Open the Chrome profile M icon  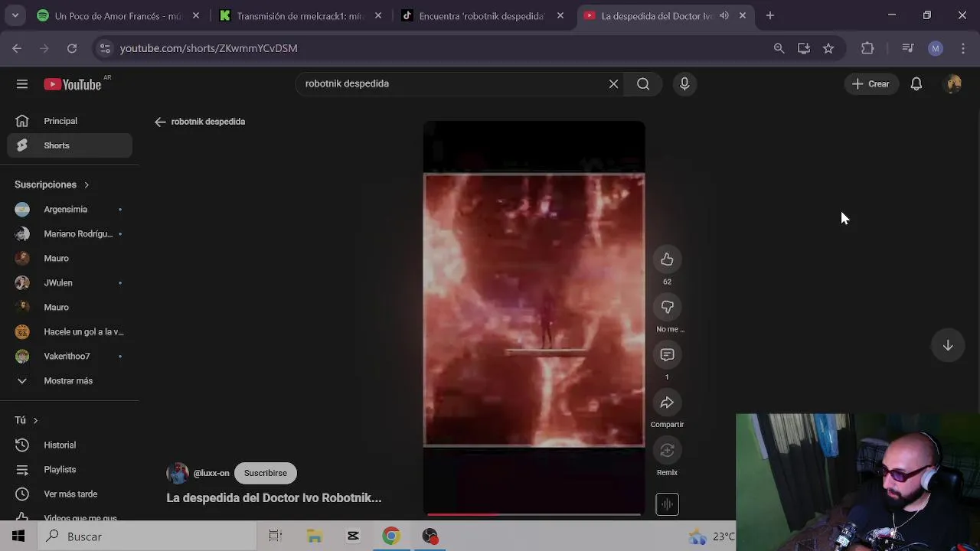[936, 48]
